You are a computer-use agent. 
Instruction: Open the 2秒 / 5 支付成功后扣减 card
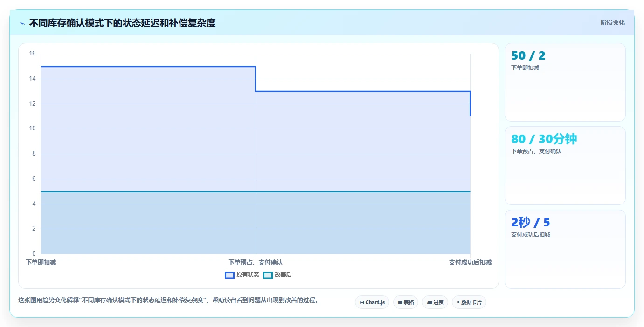565,249
